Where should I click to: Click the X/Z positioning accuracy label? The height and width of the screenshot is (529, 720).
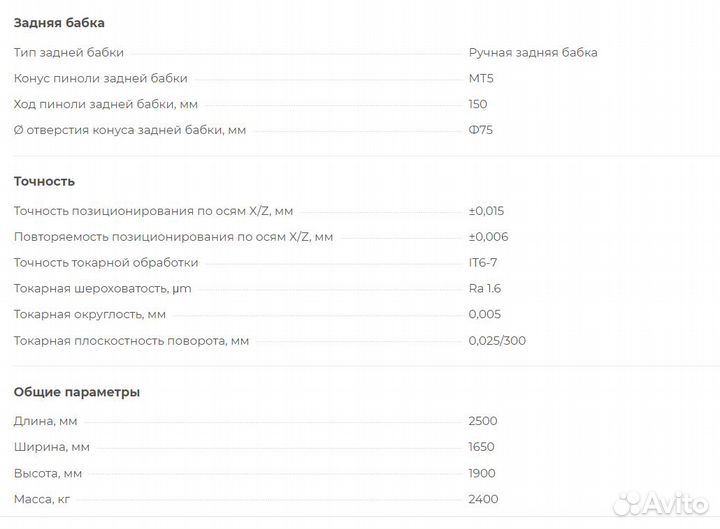(153, 211)
